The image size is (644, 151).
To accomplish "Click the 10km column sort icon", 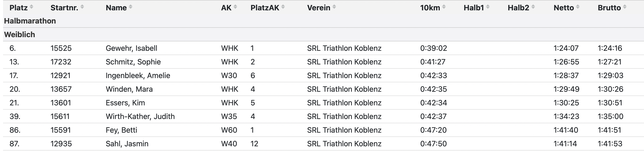I will (x=444, y=7).
